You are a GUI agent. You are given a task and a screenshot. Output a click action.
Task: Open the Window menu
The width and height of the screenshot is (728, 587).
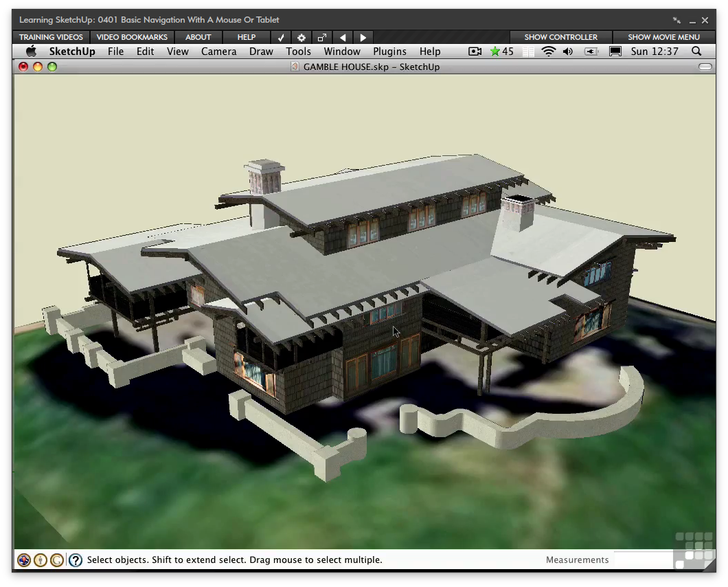click(x=342, y=52)
